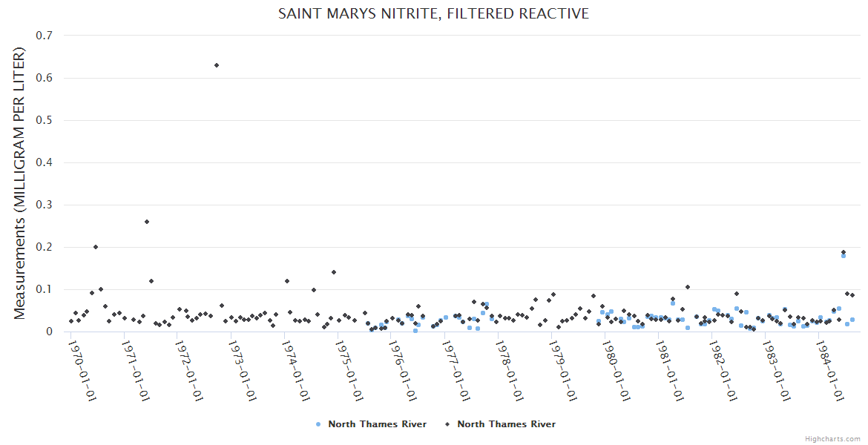868x445 pixels.
Task: Click the blue circle legend marker
Action: 318,424
